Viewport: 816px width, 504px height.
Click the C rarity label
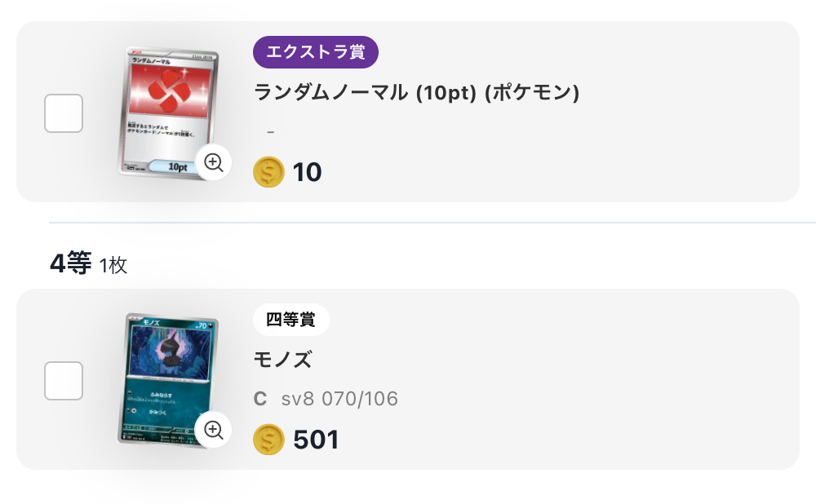click(260, 399)
